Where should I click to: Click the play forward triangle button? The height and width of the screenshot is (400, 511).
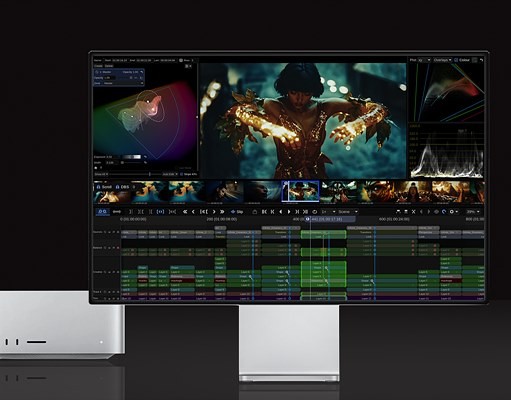(x=289, y=212)
